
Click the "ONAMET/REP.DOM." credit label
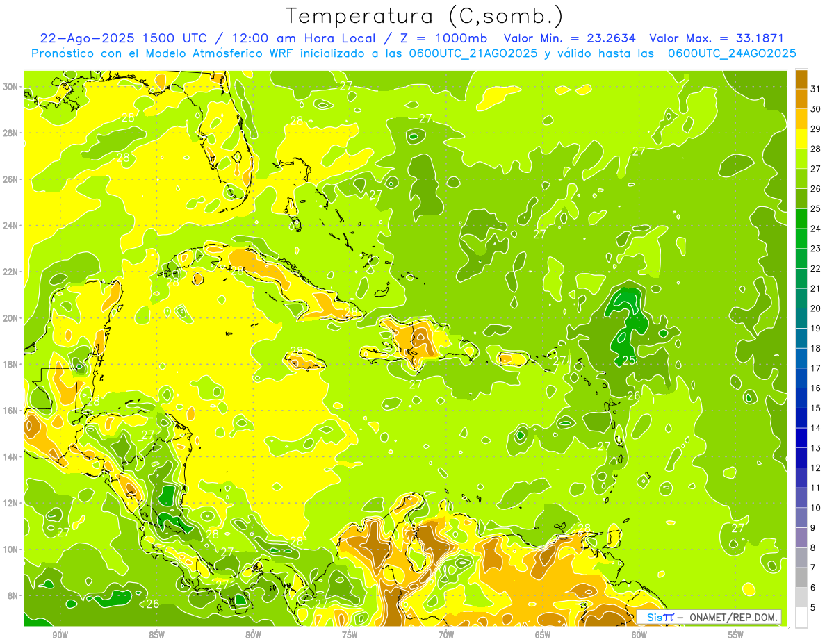[x=734, y=618]
